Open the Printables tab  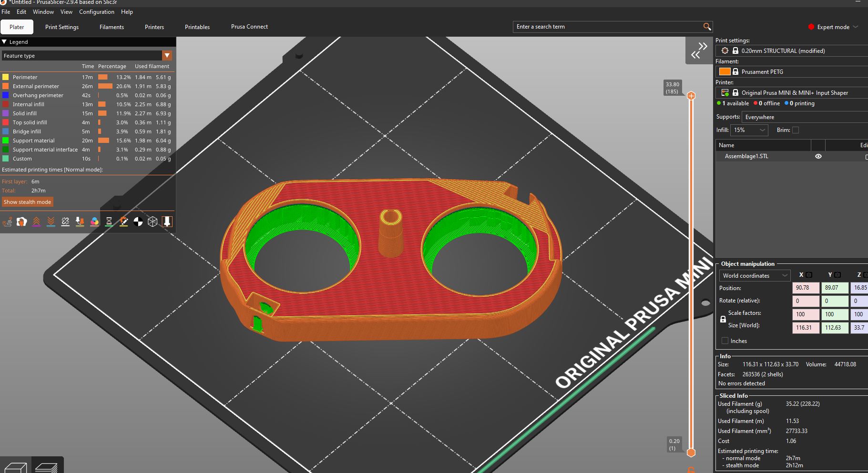tap(197, 27)
